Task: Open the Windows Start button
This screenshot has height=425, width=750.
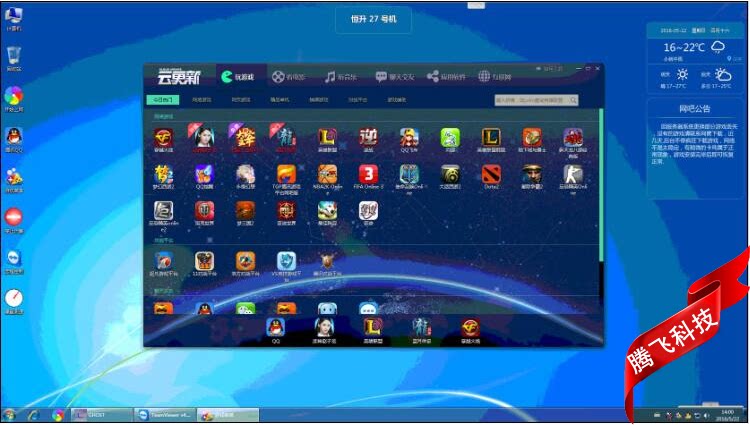Action: click(x=9, y=415)
